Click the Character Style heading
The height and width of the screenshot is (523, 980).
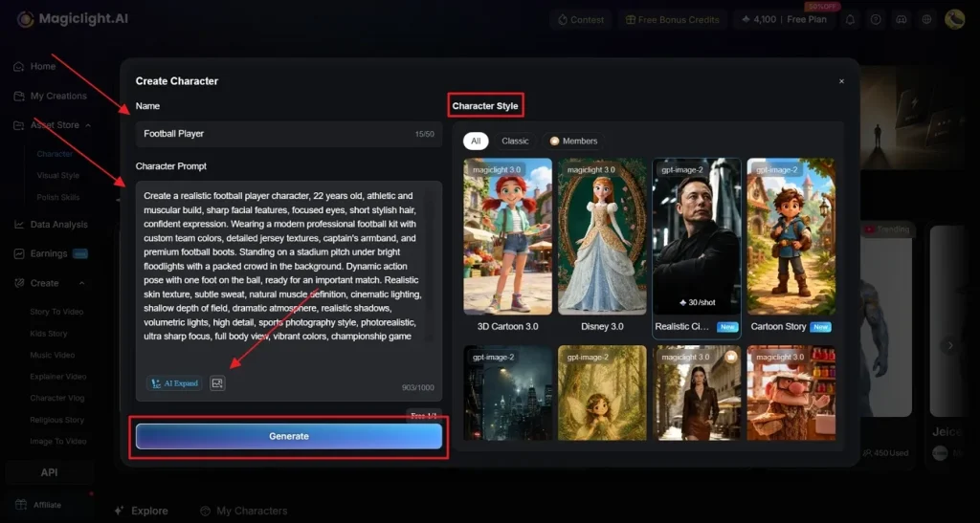pos(485,106)
